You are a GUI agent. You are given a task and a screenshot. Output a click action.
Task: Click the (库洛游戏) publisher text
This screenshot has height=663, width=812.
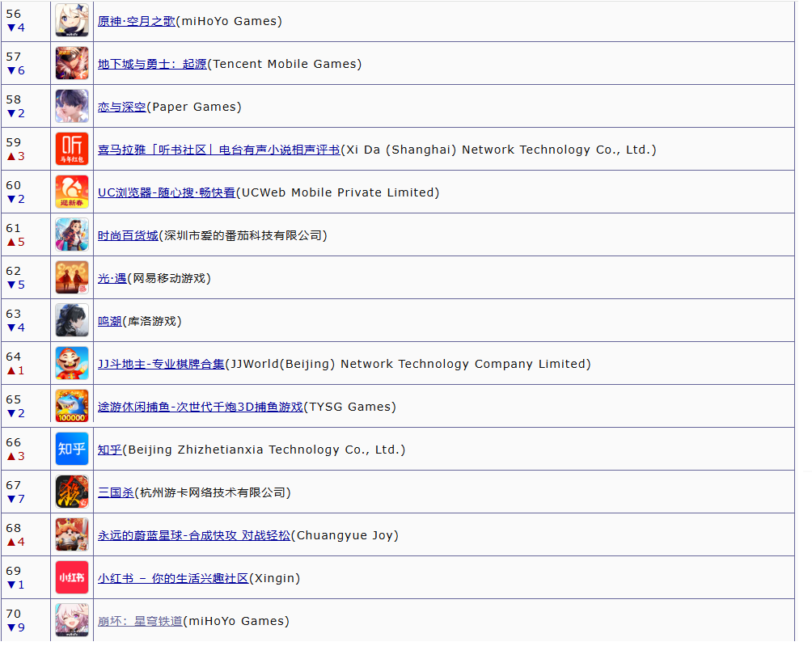point(152,322)
